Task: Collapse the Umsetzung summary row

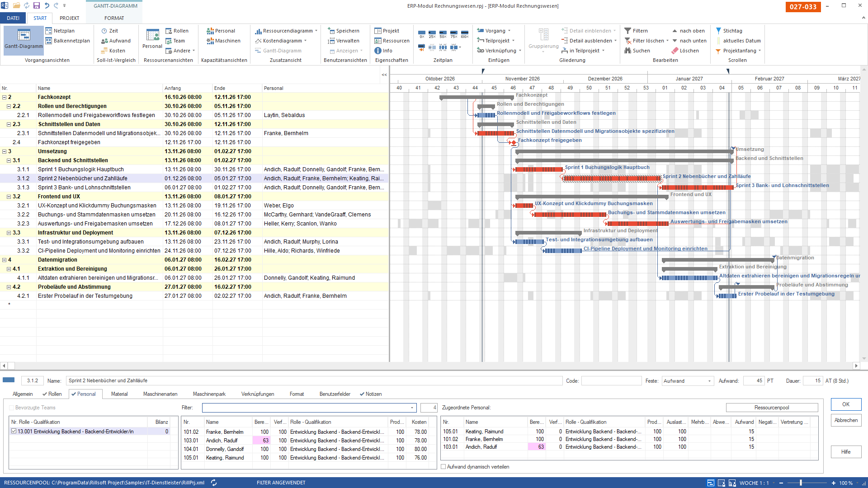Action: 5,151
